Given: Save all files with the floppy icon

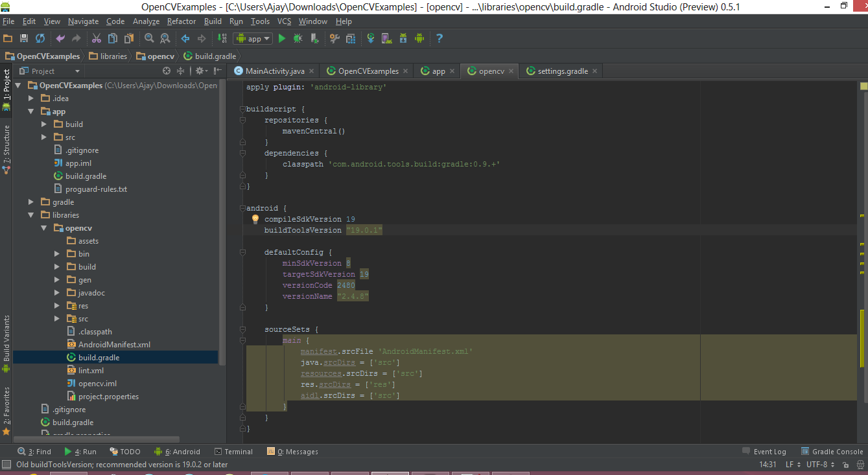Looking at the screenshot, I should coord(24,39).
